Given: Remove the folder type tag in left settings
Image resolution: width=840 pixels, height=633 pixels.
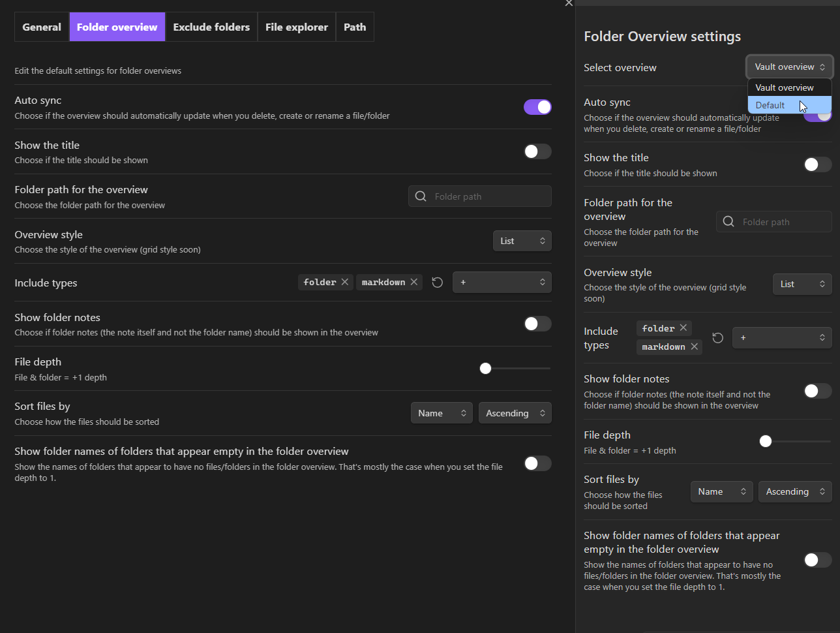Looking at the screenshot, I should tap(345, 282).
